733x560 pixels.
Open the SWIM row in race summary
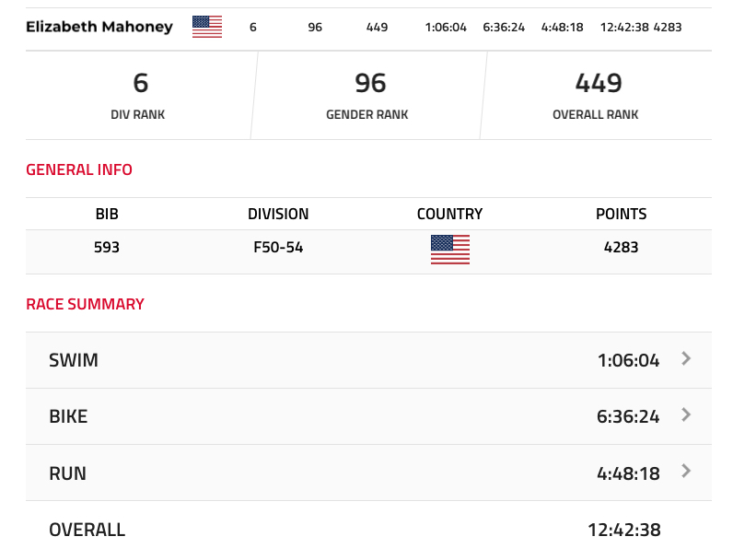point(368,360)
